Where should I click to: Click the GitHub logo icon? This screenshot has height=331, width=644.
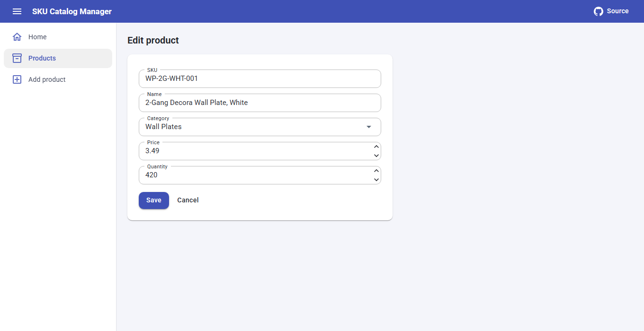click(599, 11)
